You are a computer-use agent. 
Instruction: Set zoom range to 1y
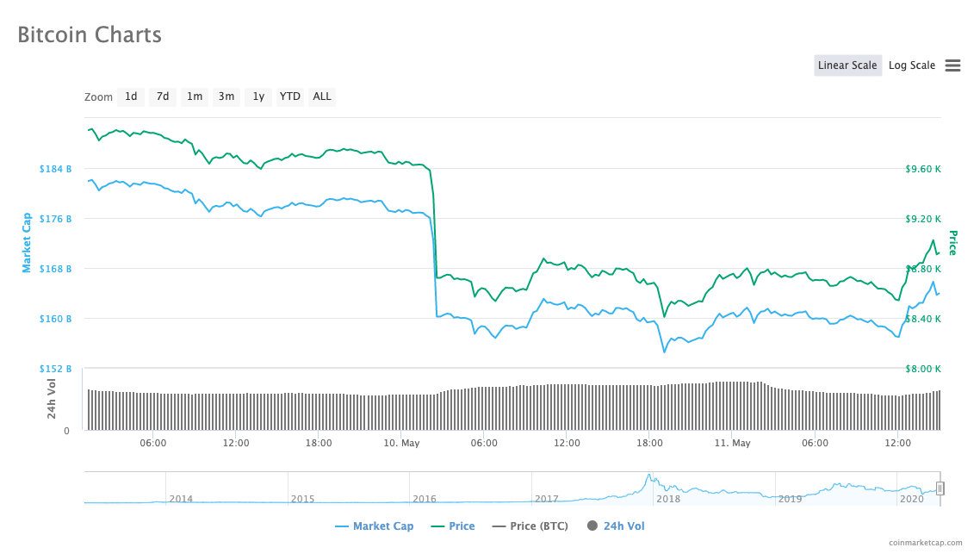tap(258, 96)
